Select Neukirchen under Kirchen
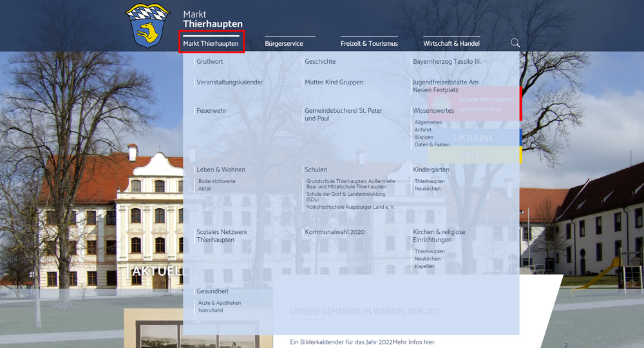Viewport: 644px width, 348px height. (427, 258)
